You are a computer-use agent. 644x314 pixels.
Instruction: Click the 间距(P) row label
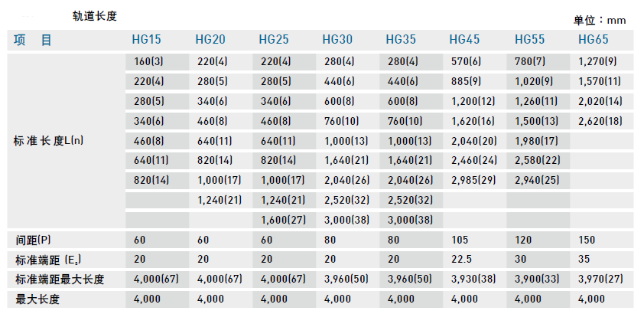[x=33, y=240]
